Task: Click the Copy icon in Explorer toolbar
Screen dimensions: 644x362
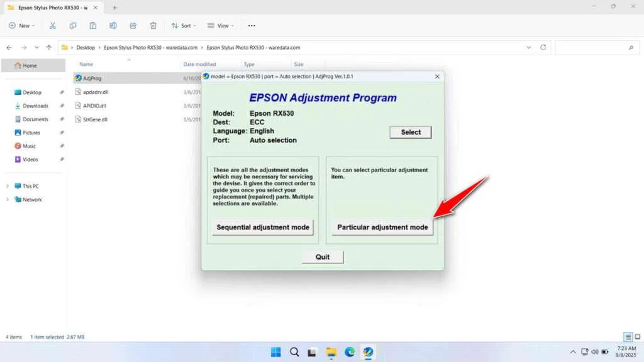Action: 73,25
